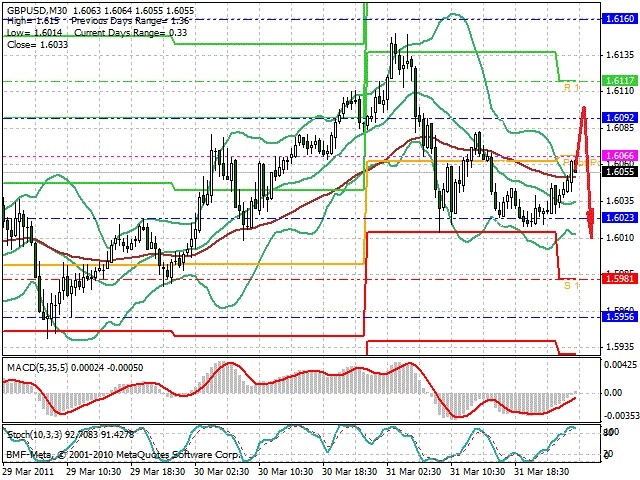Click the green 1.6117 price label
The height and width of the screenshot is (480, 640).
(620, 80)
